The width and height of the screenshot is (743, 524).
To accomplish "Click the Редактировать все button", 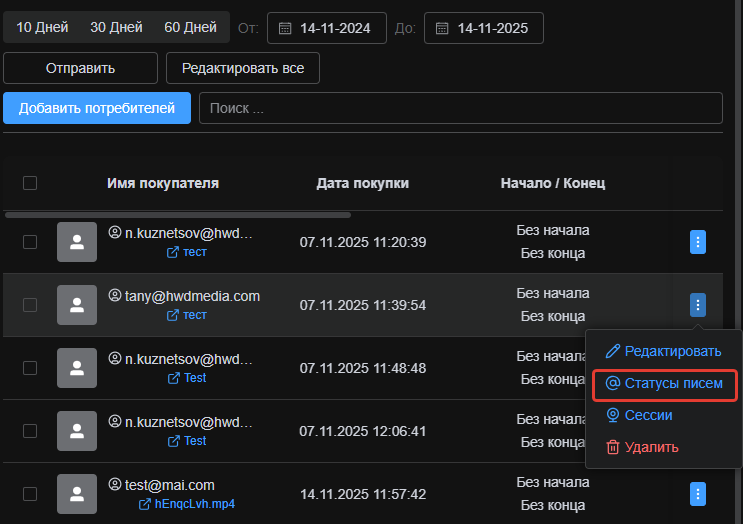I will pyautogui.click(x=243, y=68).
